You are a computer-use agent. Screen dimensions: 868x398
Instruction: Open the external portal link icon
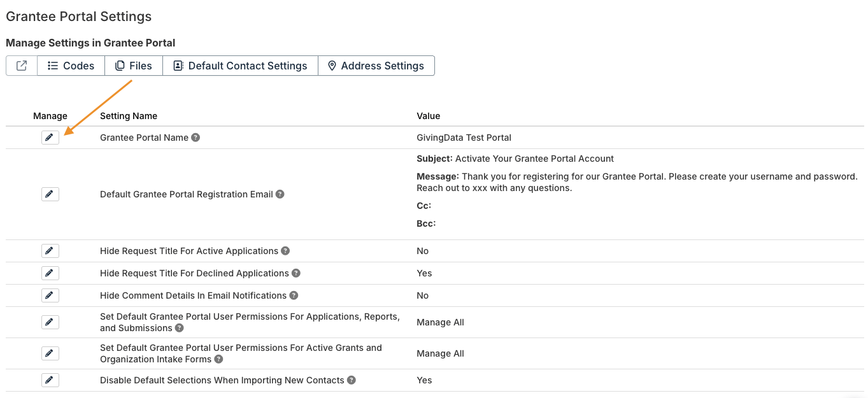22,65
